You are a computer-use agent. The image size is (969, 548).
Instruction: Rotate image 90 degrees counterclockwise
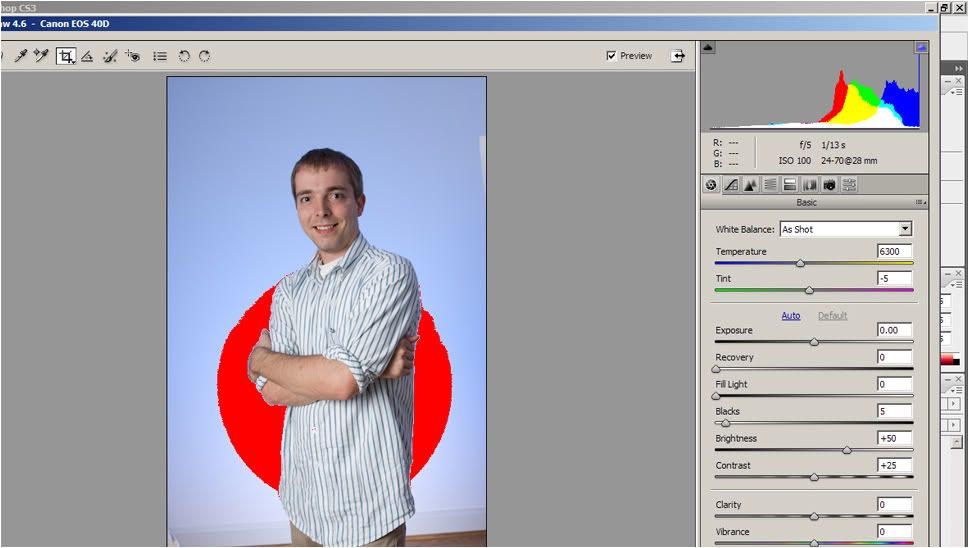pos(184,56)
